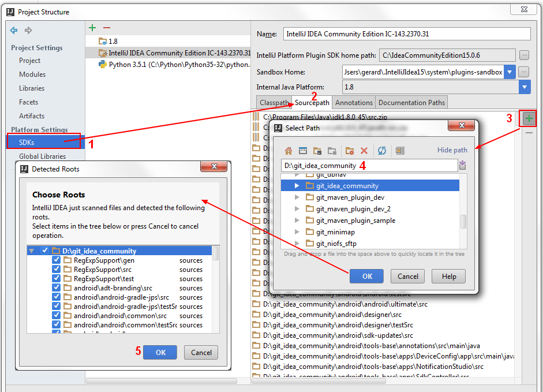
Task: Toggle show hidden files in Select Path dialog
Action: point(399,150)
